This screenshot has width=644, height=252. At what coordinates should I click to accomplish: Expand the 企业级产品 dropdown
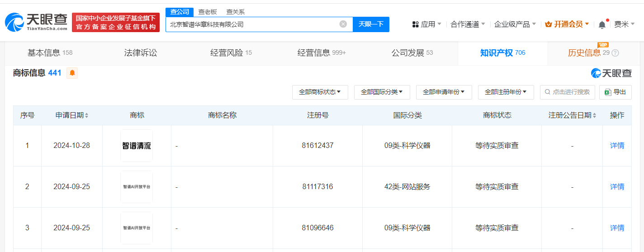[515, 24]
